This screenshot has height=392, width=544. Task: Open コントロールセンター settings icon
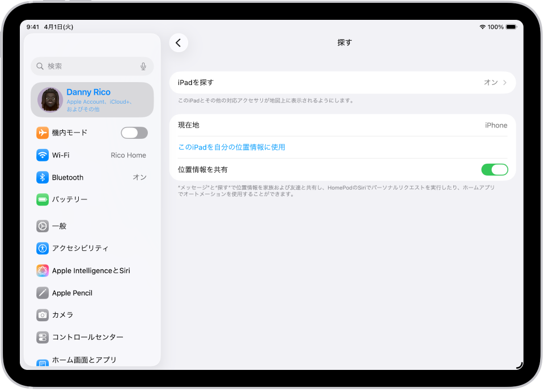pyautogui.click(x=42, y=337)
